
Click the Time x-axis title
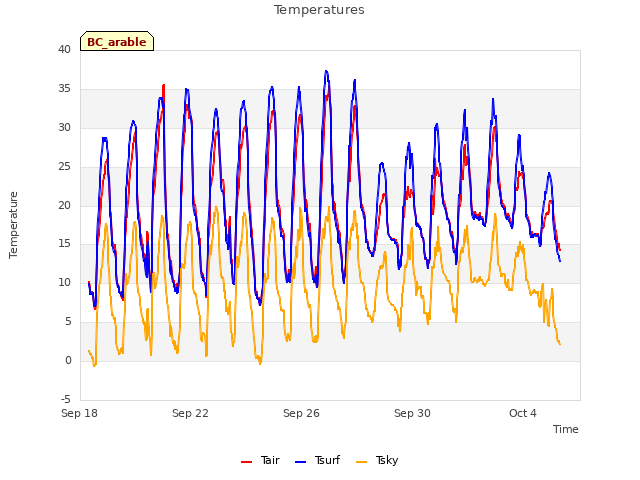coord(566,429)
